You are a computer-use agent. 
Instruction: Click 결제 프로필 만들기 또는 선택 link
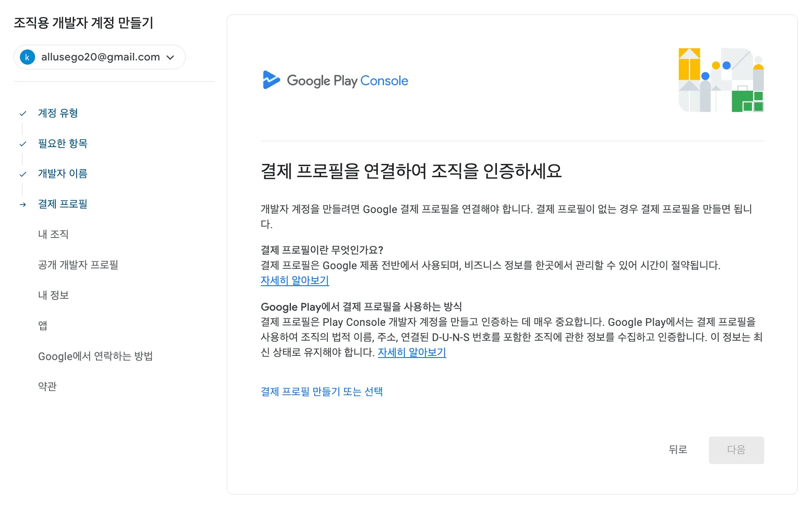(x=321, y=392)
